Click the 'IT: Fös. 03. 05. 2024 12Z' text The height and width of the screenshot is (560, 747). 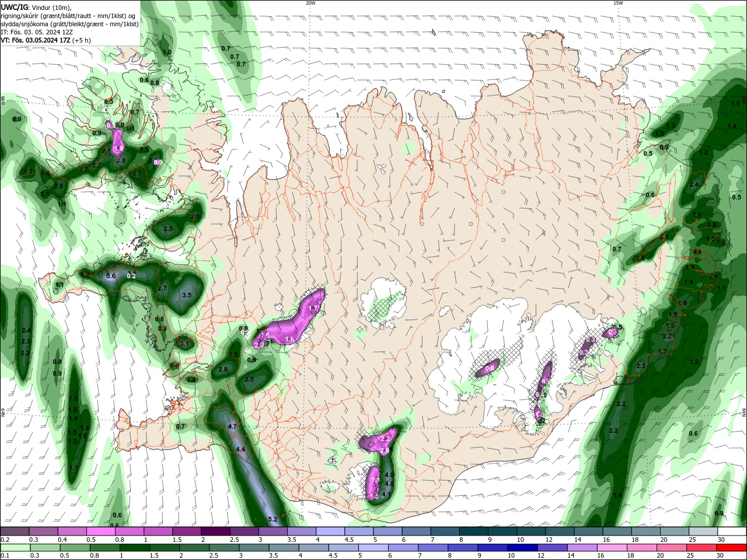click(x=36, y=32)
